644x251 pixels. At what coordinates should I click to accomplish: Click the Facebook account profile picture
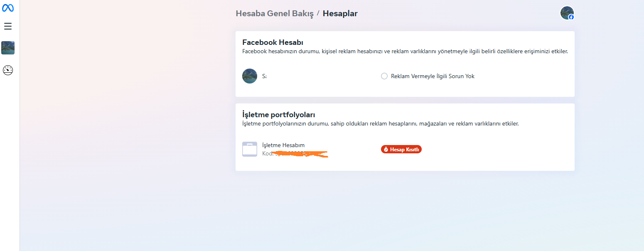[250, 76]
